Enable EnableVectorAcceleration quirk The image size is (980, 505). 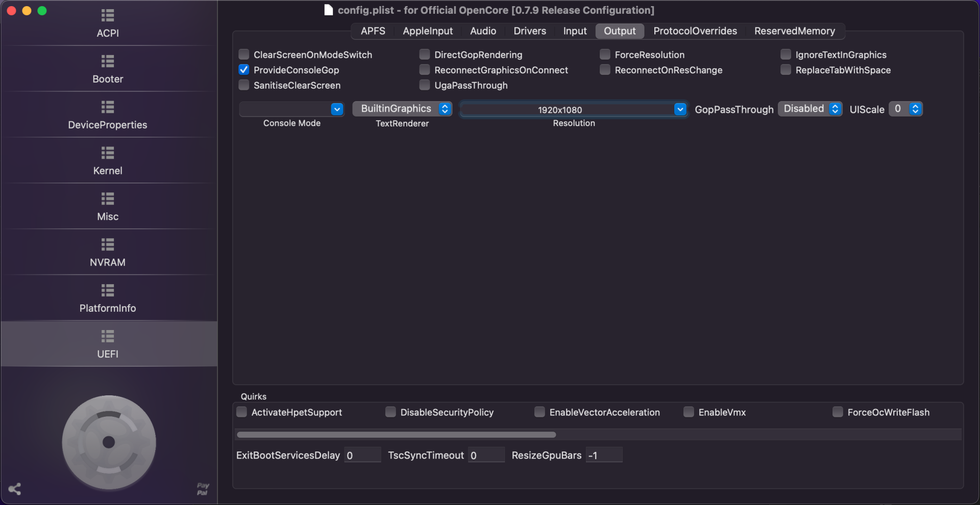tap(540, 412)
